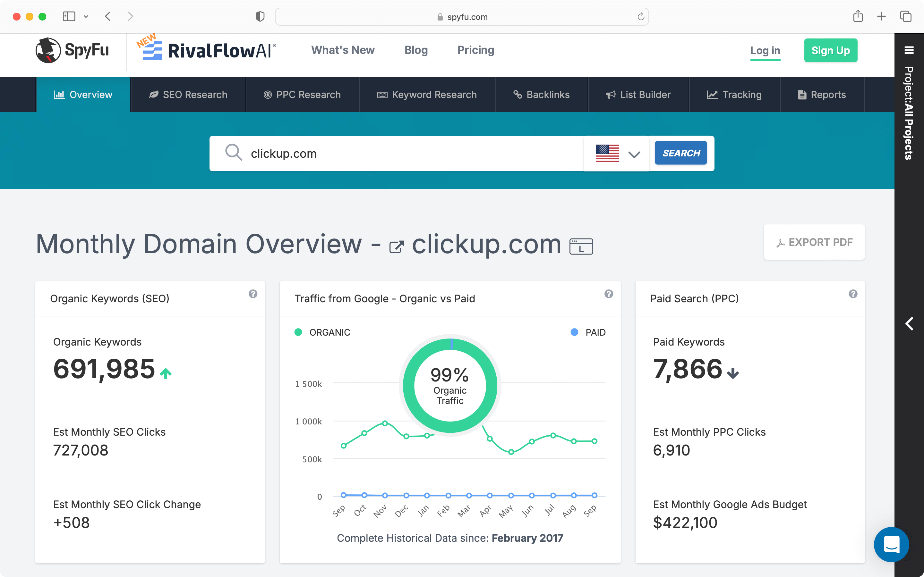
Task: Click the Blog menu item
Action: [415, 50]
